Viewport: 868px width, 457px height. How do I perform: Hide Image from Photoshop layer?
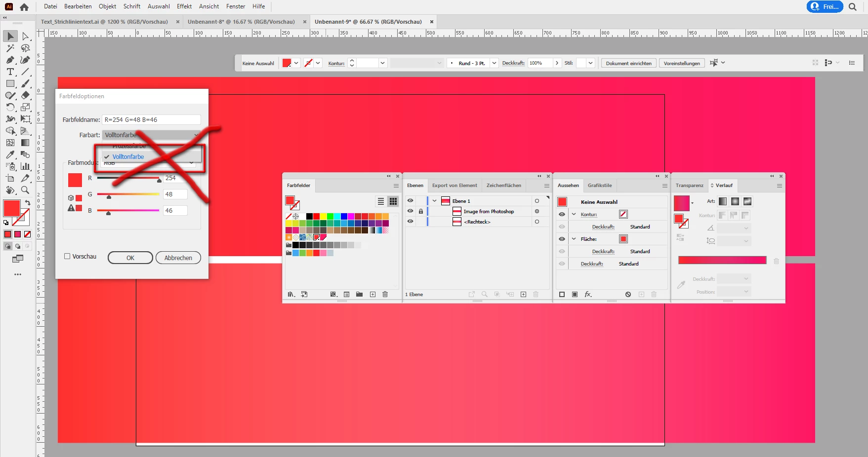click(410, 211)
